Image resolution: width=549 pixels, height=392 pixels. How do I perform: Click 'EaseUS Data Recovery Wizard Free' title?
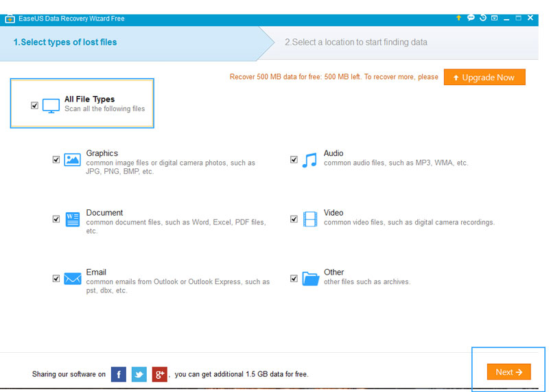(71, 19)
